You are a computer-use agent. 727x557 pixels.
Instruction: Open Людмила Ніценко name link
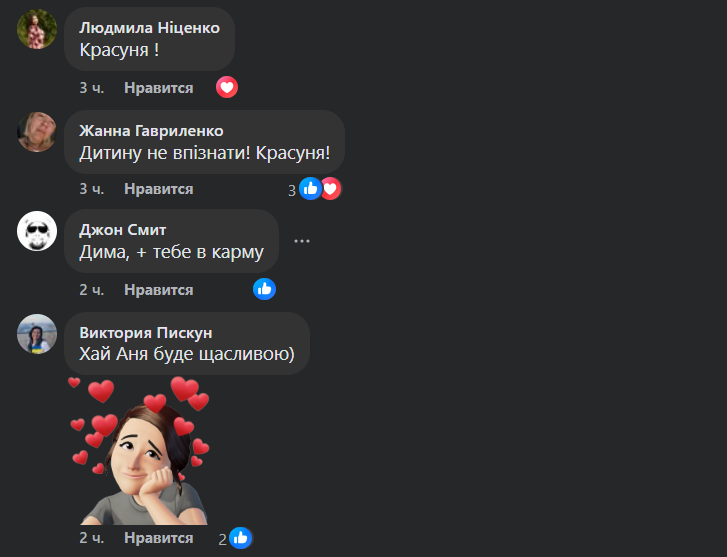pos(149,28)
